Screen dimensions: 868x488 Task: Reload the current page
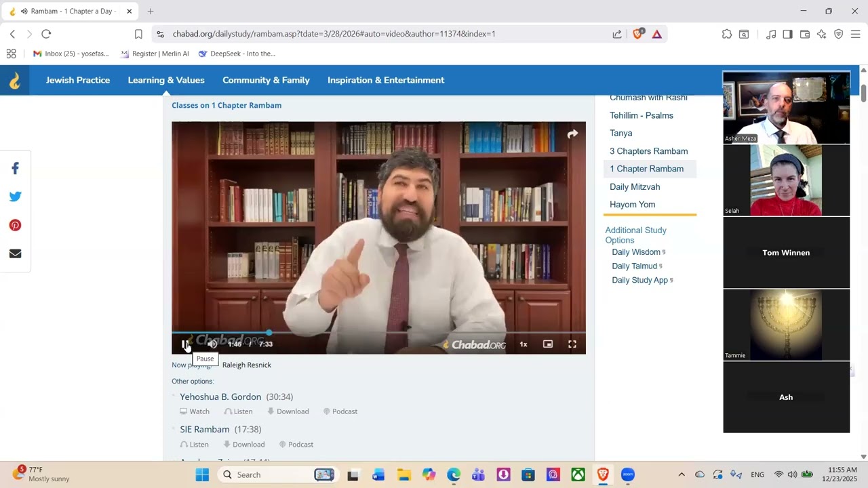[46, 34]
